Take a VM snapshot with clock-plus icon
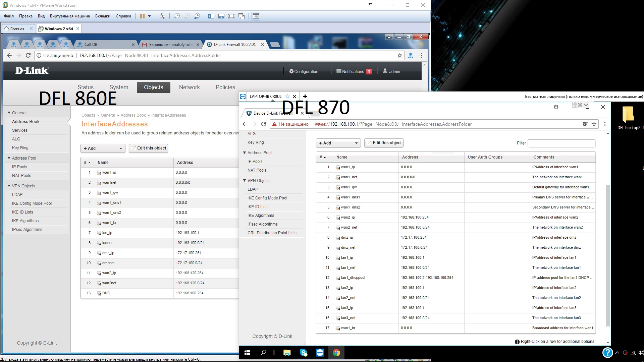Screen dimensions: 644x362 tap(177, 16)
